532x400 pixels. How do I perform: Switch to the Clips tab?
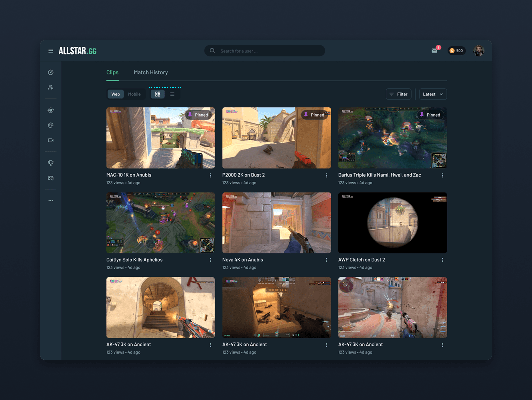pos(112,72)
